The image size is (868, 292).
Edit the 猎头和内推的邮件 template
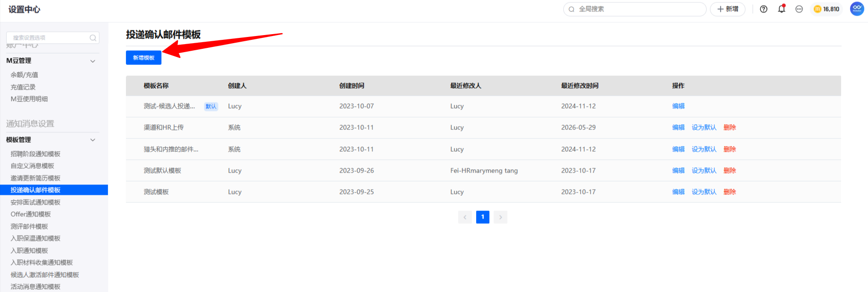pos(678,149)
